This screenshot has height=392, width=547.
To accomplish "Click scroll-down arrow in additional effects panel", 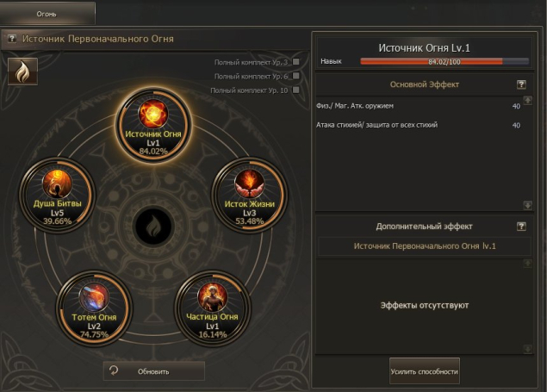I will [x=528, y=348].
